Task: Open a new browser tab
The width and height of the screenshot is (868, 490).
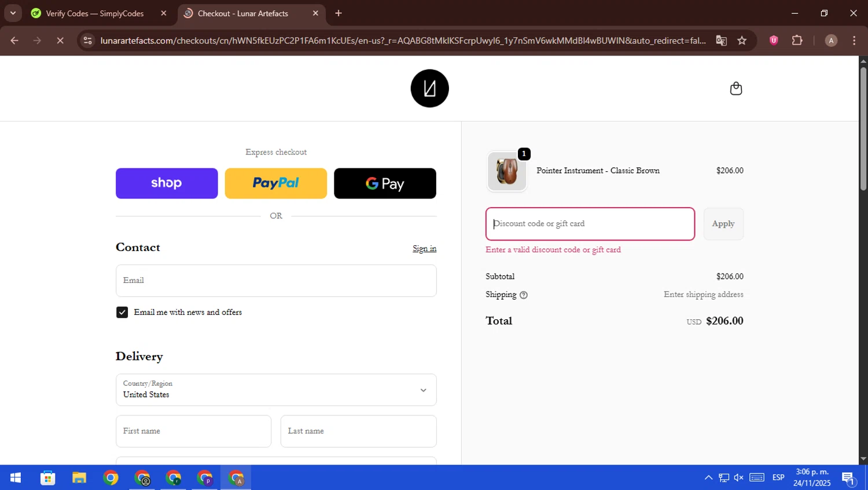Action: (x=339, y=13)
